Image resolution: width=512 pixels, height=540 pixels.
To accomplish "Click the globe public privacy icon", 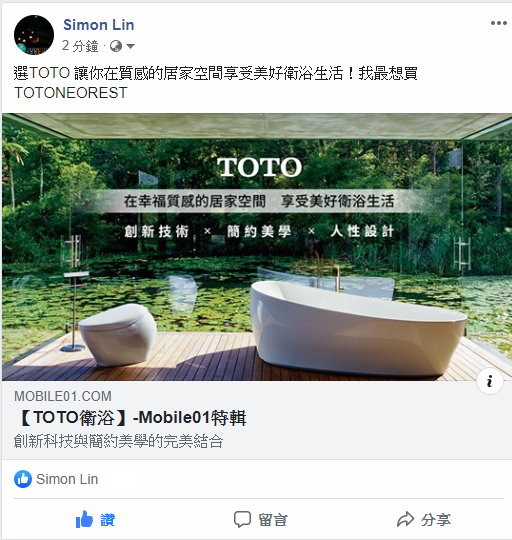I will click(x=116, y=46).
